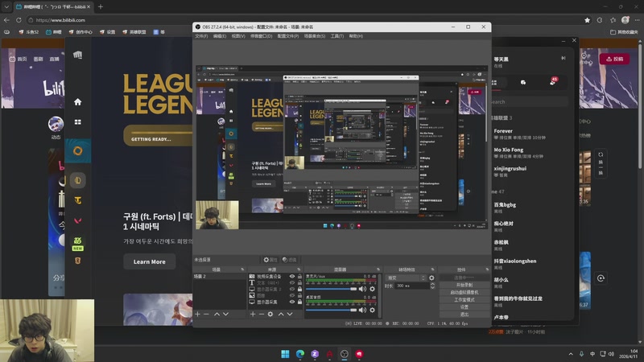The image size is (644, 362).
Task: Open Settings button in OBS controls
Action: click(x=464, y=307)
